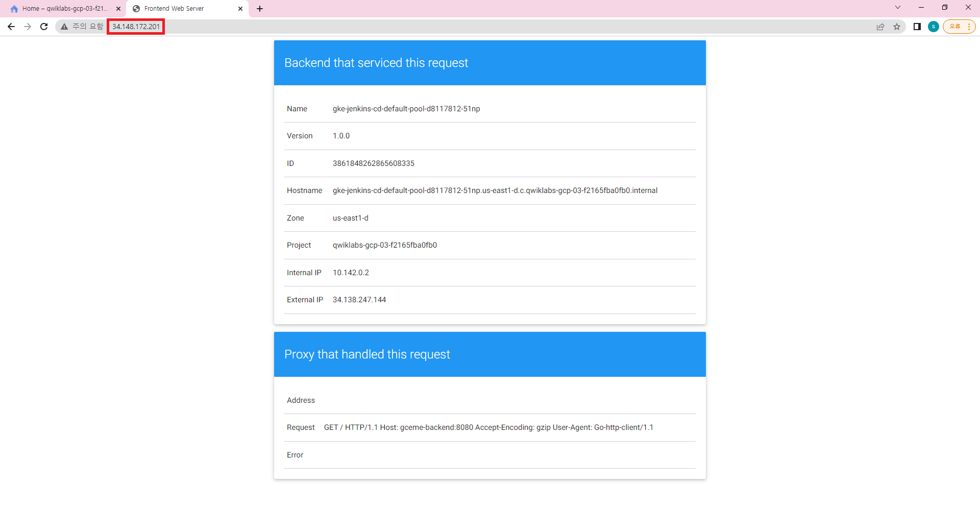Click the Backend that serviced this request heading
This screenshot has width=980, height=531.
376,63
